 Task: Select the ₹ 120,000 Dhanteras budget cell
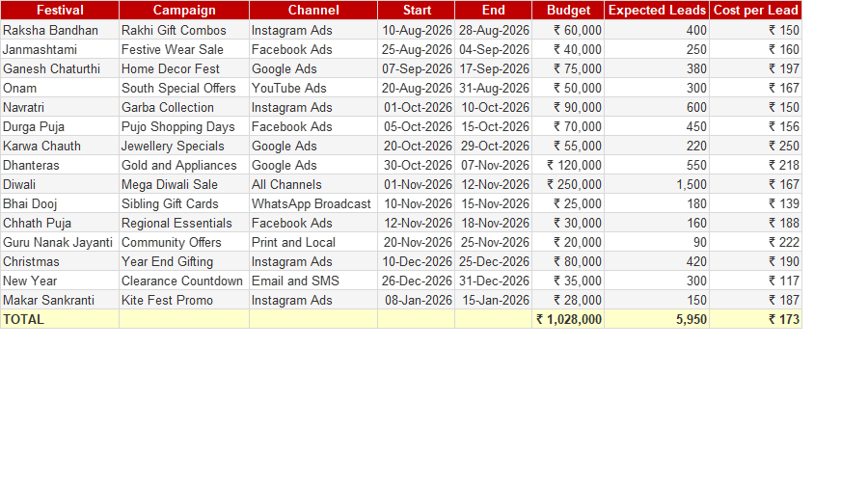[x=568, y=165]
